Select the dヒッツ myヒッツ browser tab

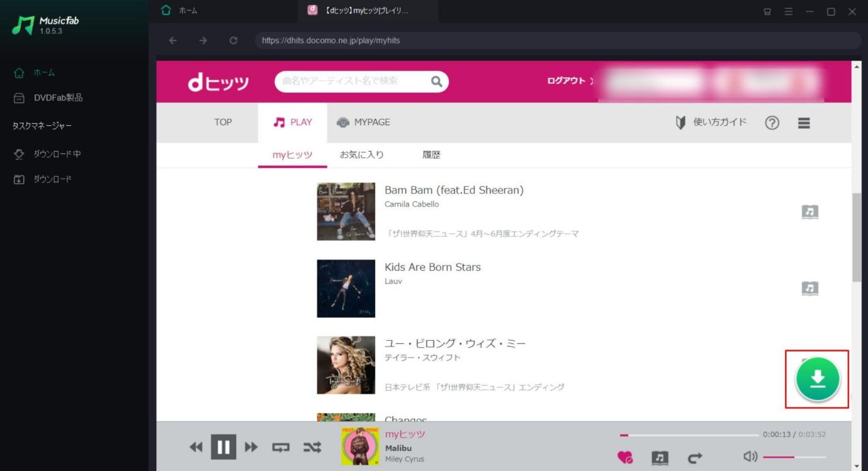click(x=368, y=11)
